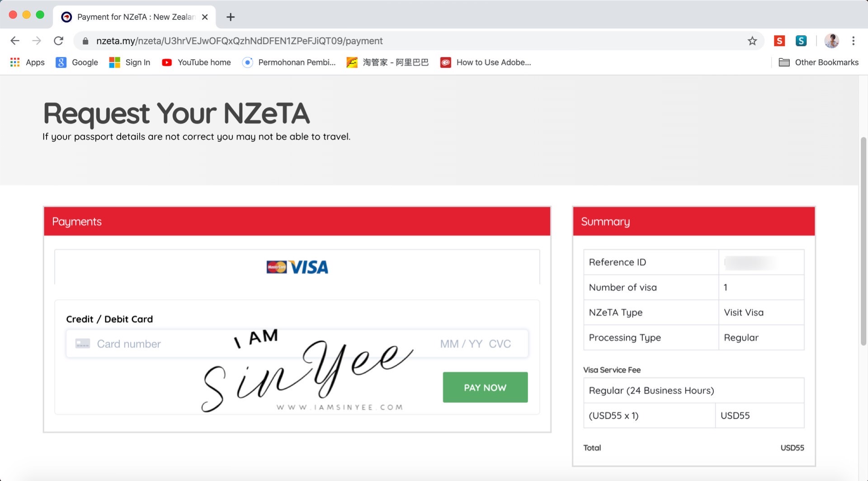868x481 pixels.
Task: Click the browser back arrow
Action: tap(15, 41)
